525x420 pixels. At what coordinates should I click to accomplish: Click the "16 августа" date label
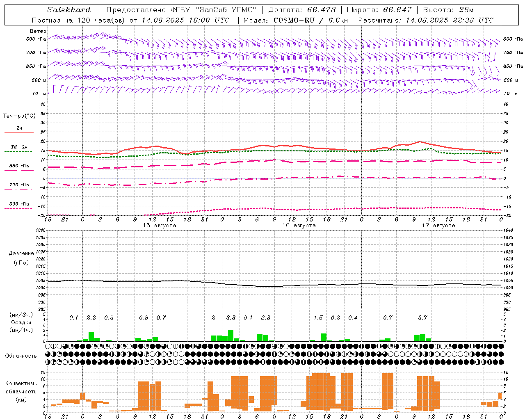pyautogui.click(x=299, y=226)
